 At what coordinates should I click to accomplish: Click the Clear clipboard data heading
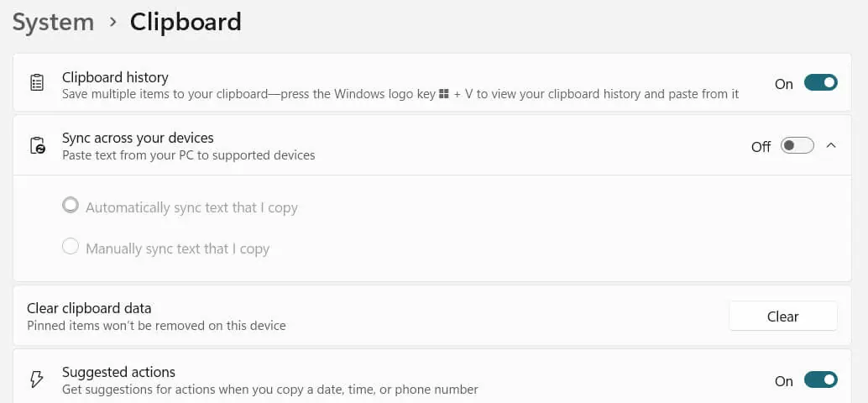coord(89,308)
